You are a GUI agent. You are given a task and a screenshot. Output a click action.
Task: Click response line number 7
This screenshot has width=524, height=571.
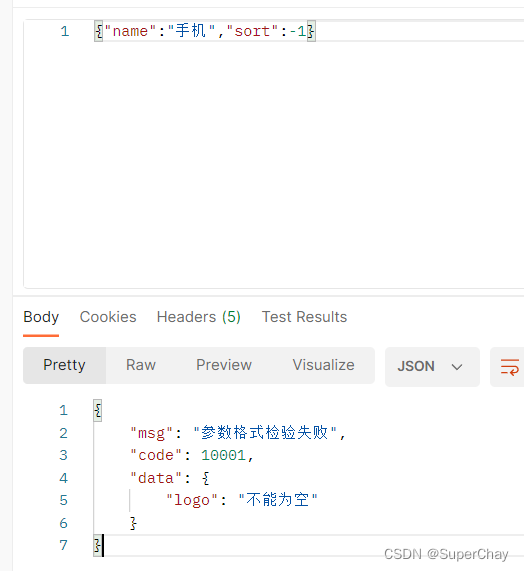[63, 545]
